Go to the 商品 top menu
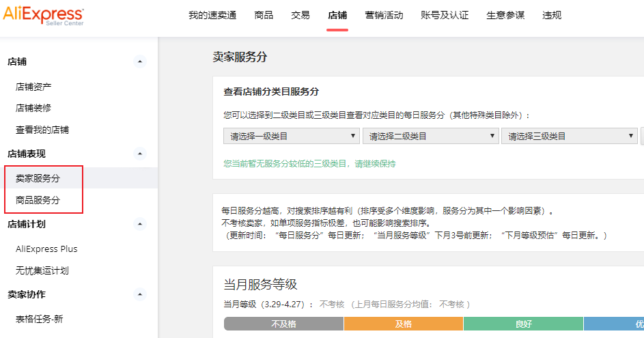The image size is (644, 338). pos(264,15)
